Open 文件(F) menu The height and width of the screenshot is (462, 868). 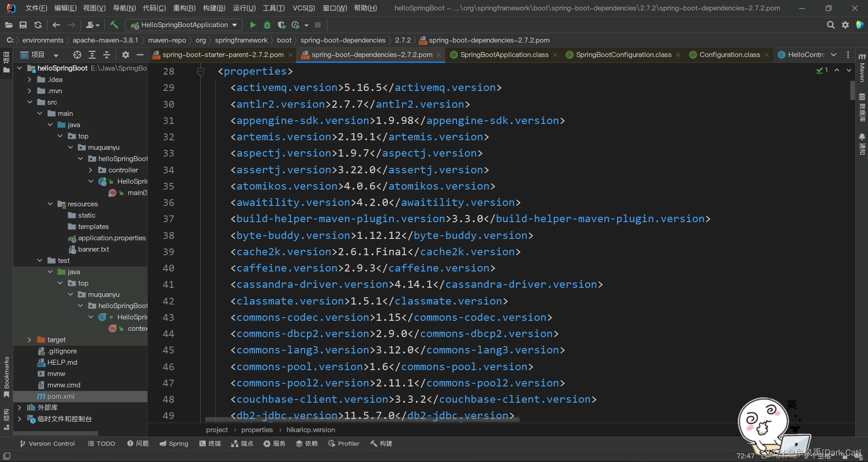[36, 8]
